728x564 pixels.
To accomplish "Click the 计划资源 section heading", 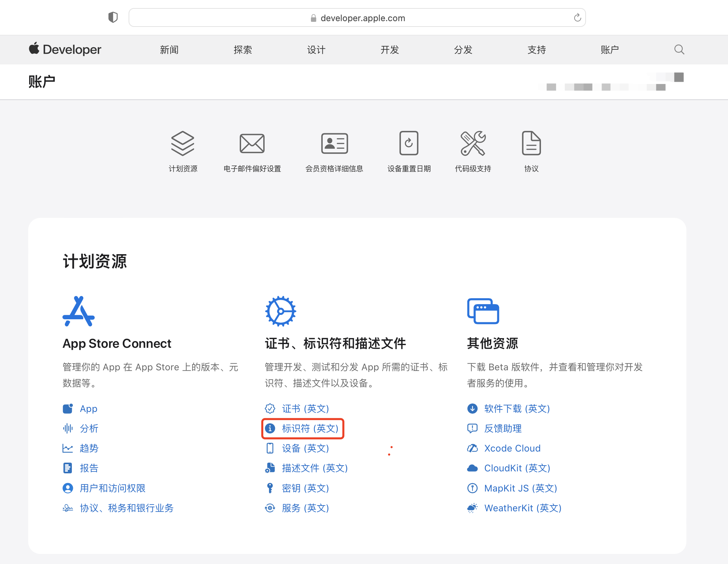I will coord(95,261).
